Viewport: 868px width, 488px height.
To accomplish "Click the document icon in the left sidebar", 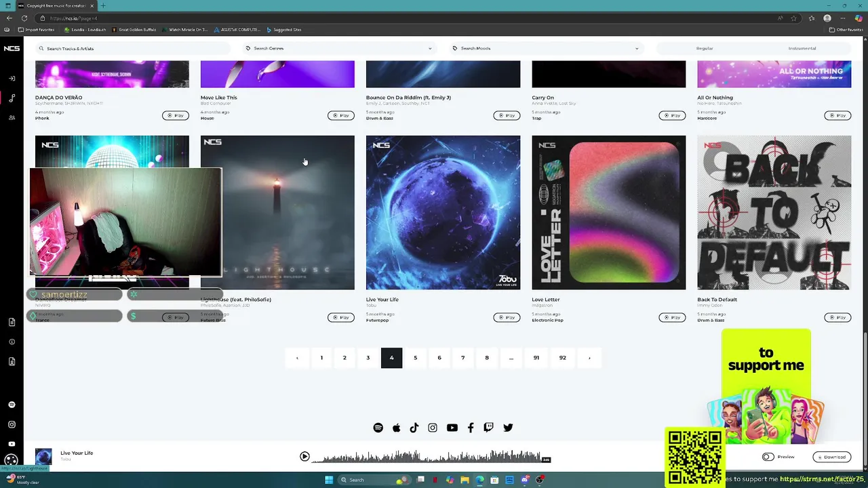I will click(x=12, y=322).
